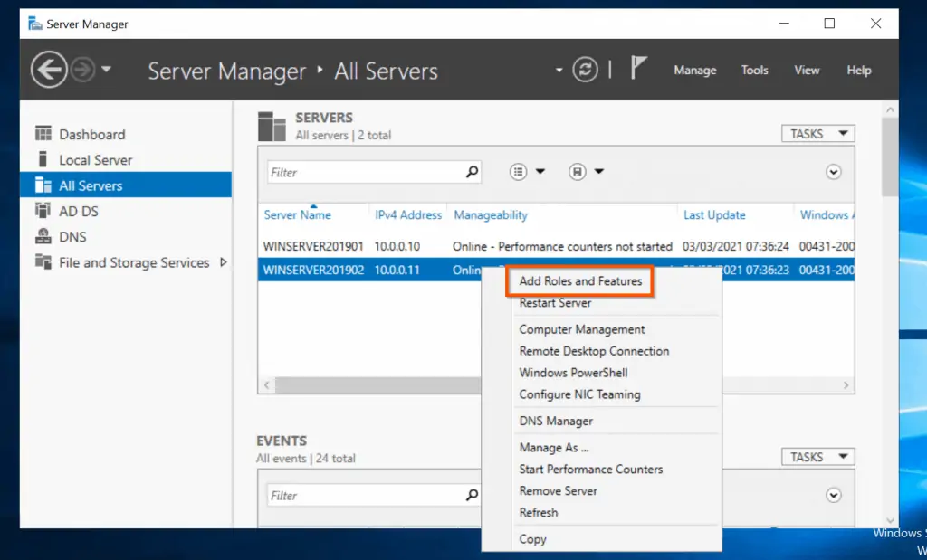Choose Remove Server from context menu
Screen dimensions: 927x560
pyautogui.click(x=558, y=491)
